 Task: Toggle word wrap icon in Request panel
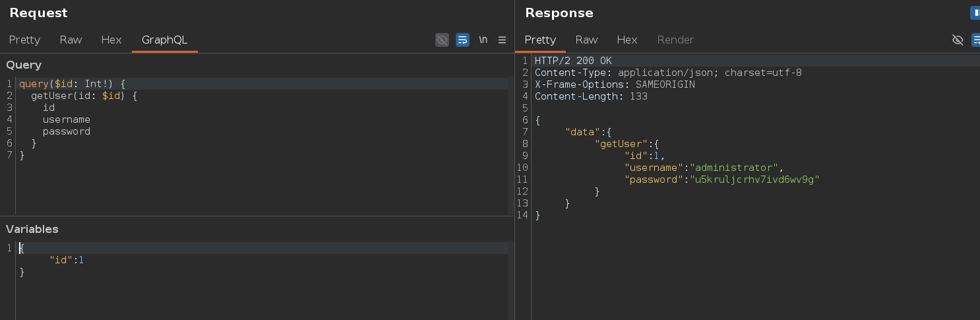[462, 40]
